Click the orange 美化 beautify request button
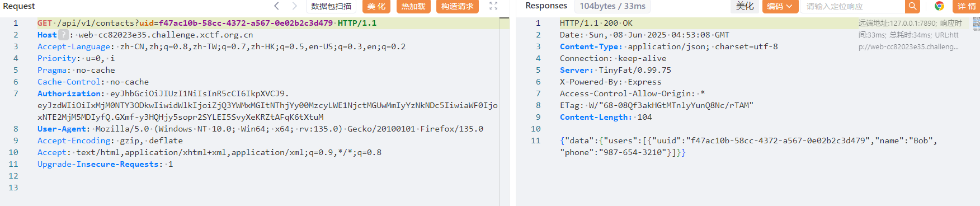This screenshot has width=980, height=206. pyautogui.click(x=376, y=6)
